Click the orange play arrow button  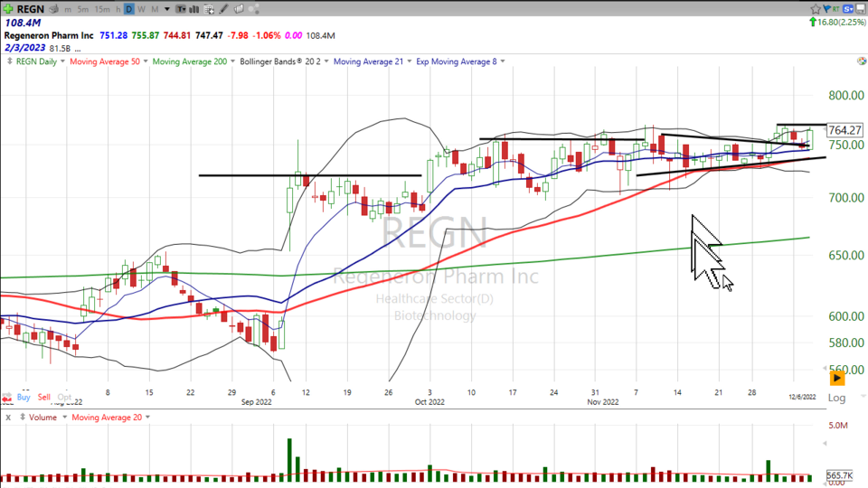pyautogui.click(x=837, y=378)
